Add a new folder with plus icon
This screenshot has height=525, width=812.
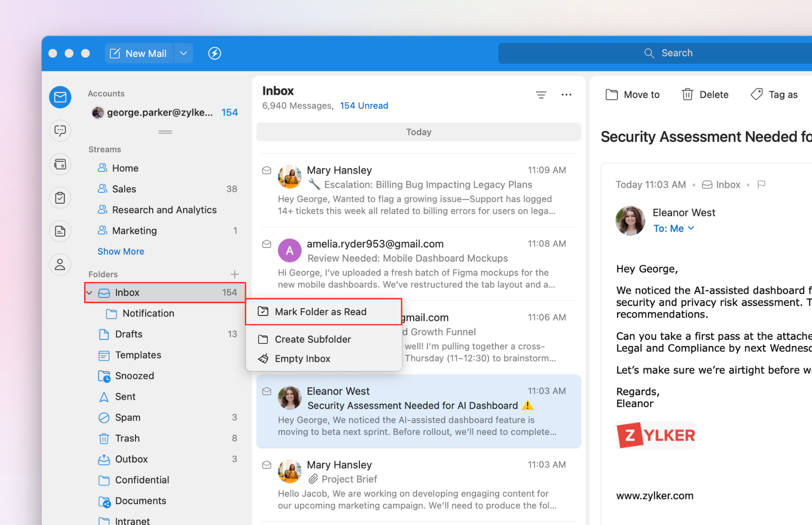pyautogui.click(x=234, y=274)
